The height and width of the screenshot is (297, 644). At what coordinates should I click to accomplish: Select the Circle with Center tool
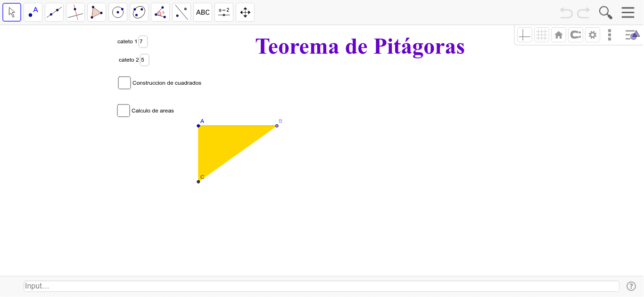point(118,12)
